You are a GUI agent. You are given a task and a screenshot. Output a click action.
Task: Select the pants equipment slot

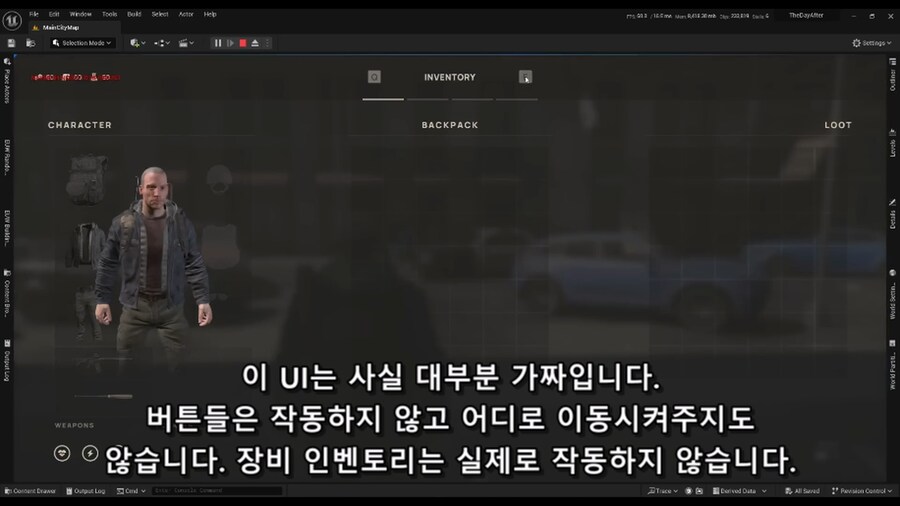(86, 313)
